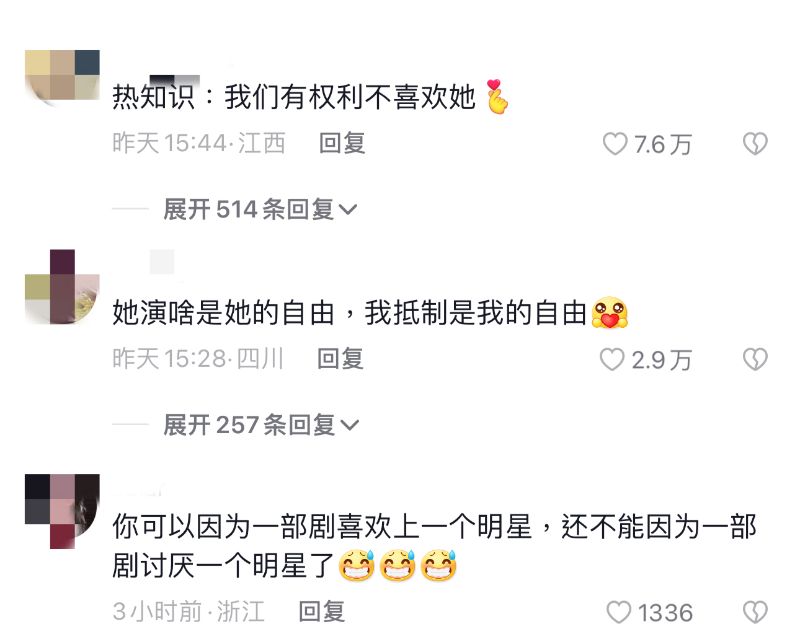Dislike the 四川 comment with broken heart

click(755, 360)
